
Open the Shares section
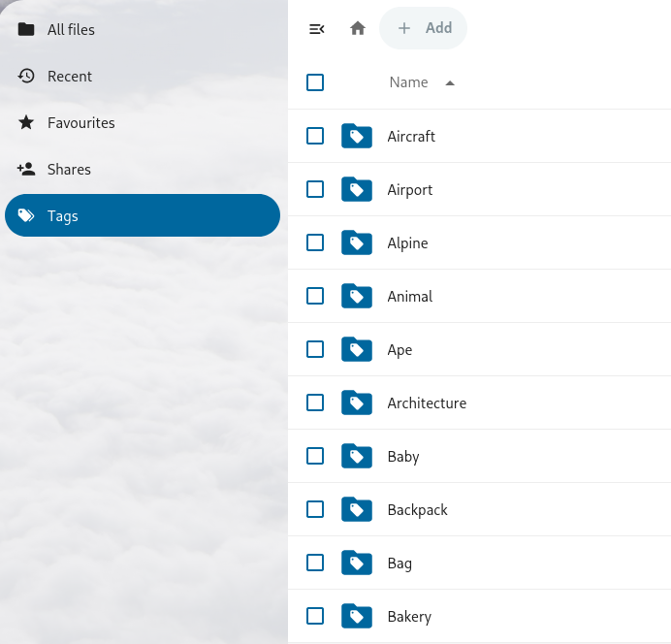pos(69,170)
